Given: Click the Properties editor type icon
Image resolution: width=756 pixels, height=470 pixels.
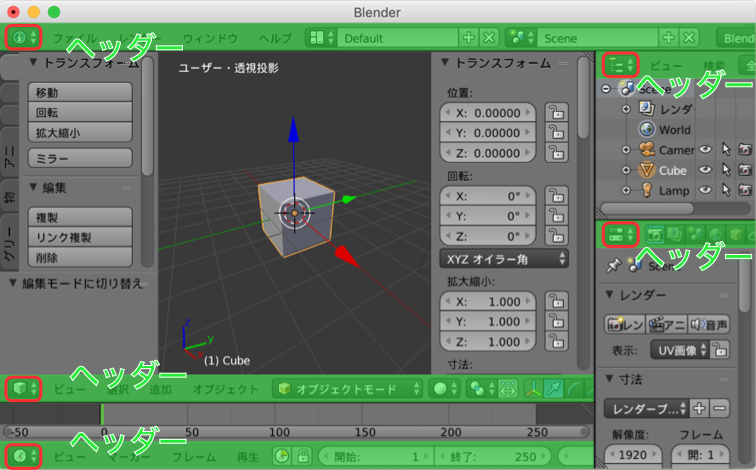Looking at the screenshot, I should [x=620, y=234].
